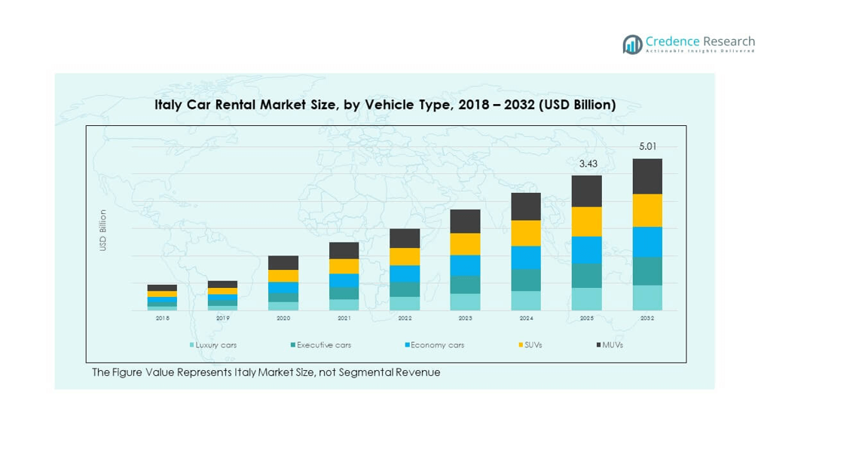Click the SUVs yellow legend marker
This screenshot has width=868, height=465.
521,345
